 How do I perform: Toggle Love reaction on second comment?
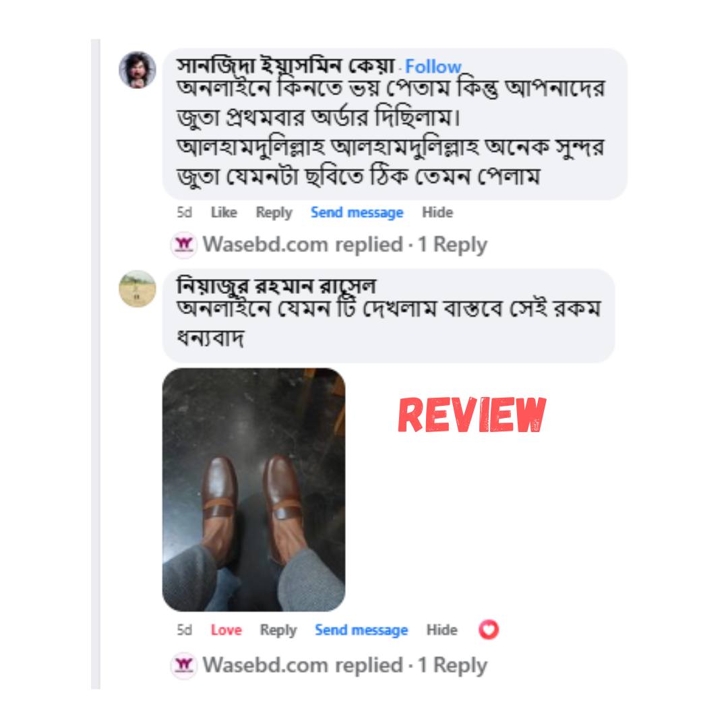(226, 630)
